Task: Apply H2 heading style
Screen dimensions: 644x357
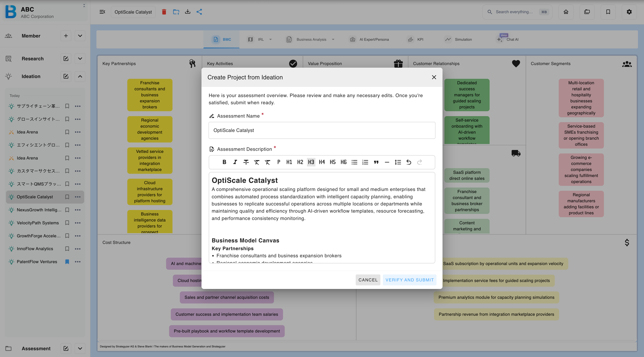Action: [300, 162]
